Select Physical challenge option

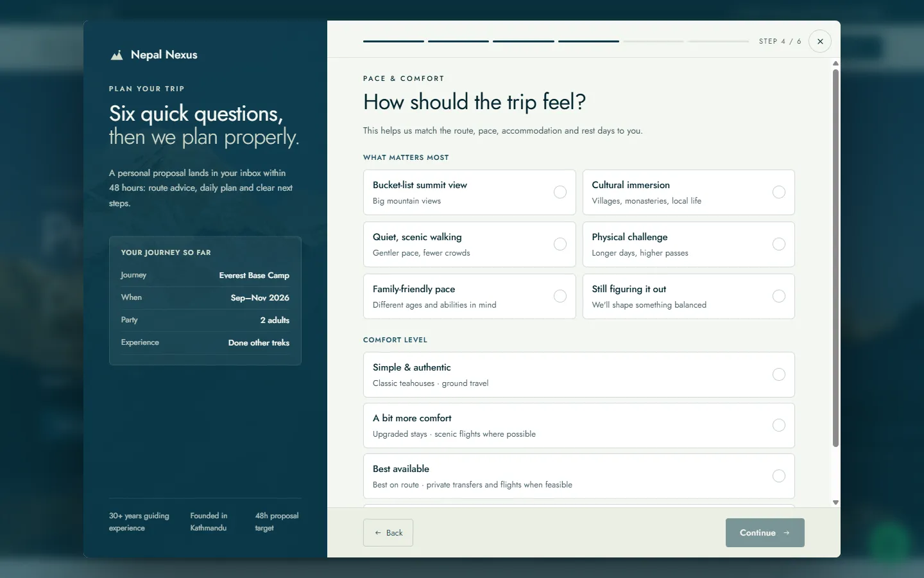click(x=689, y=244)
